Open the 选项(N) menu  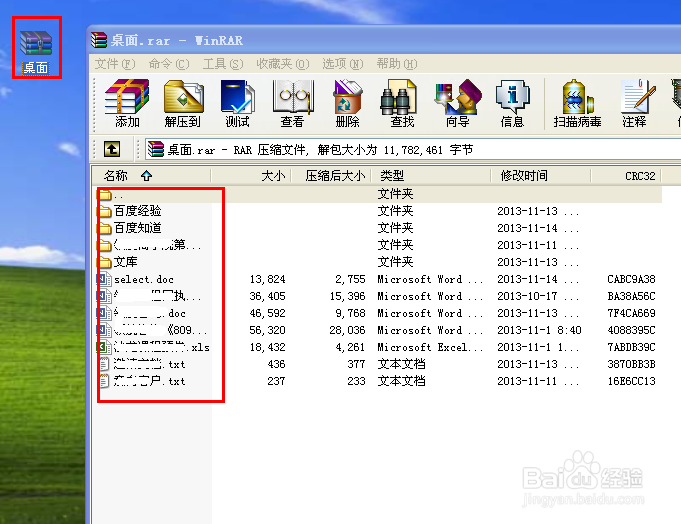click(x=343, y=64)
